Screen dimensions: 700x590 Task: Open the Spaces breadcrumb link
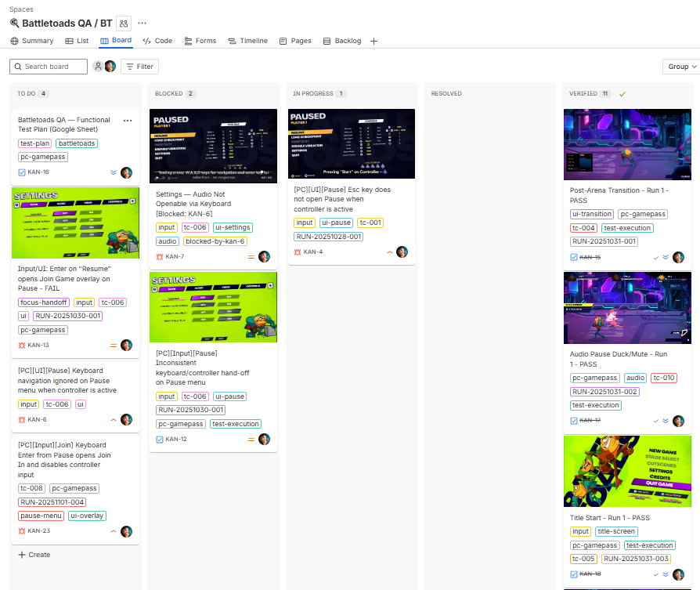21,9
